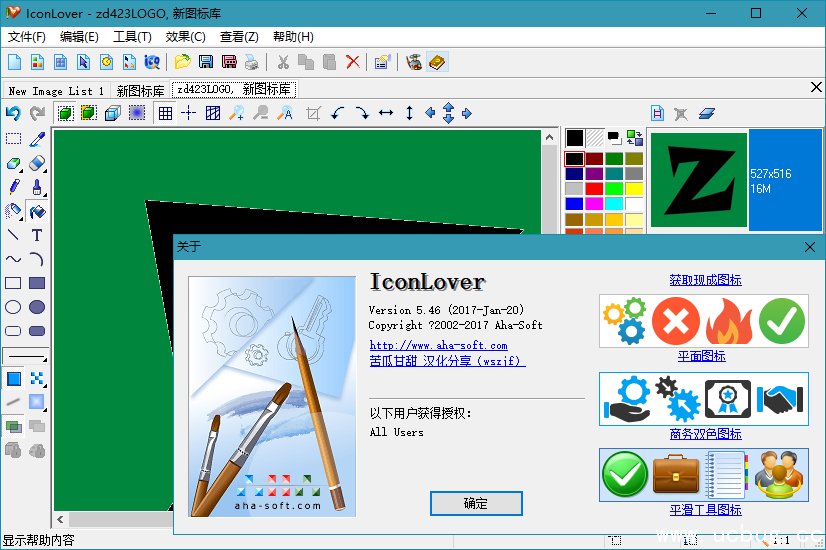Open the http://www.aha-soft.com link
Image resolution: width=826 pixels, height=550 pixels.
coord(438,345)
